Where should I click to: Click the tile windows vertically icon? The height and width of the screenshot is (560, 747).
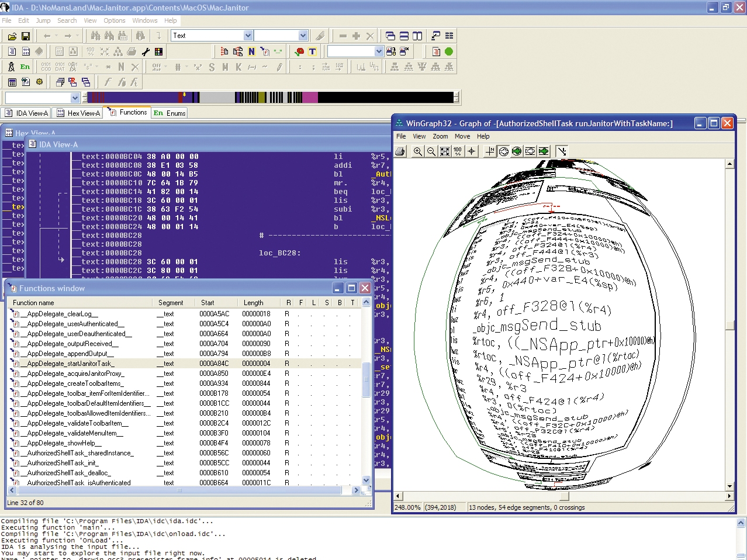(x=417, y=36)
